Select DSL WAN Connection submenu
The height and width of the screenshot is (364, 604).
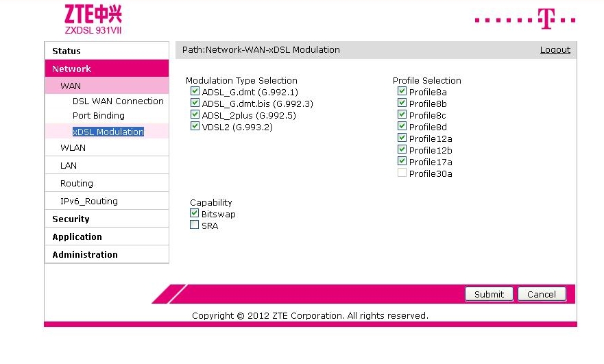click(x=118, y=101)
